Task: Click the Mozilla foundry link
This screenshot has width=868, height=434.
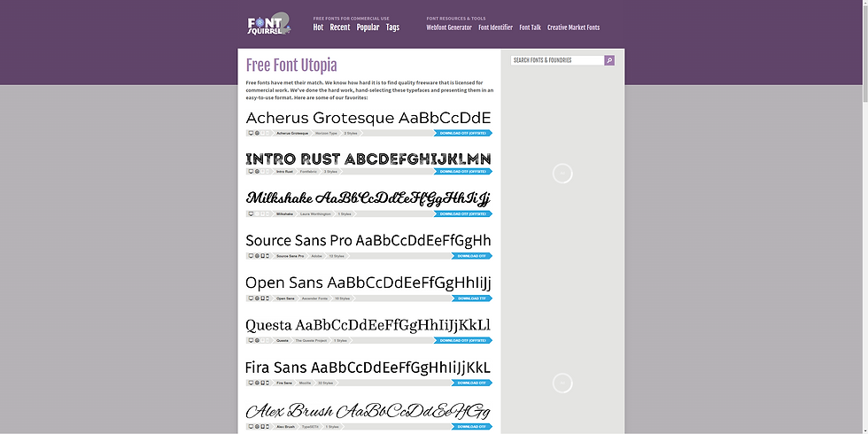Action: coord(305,383)
